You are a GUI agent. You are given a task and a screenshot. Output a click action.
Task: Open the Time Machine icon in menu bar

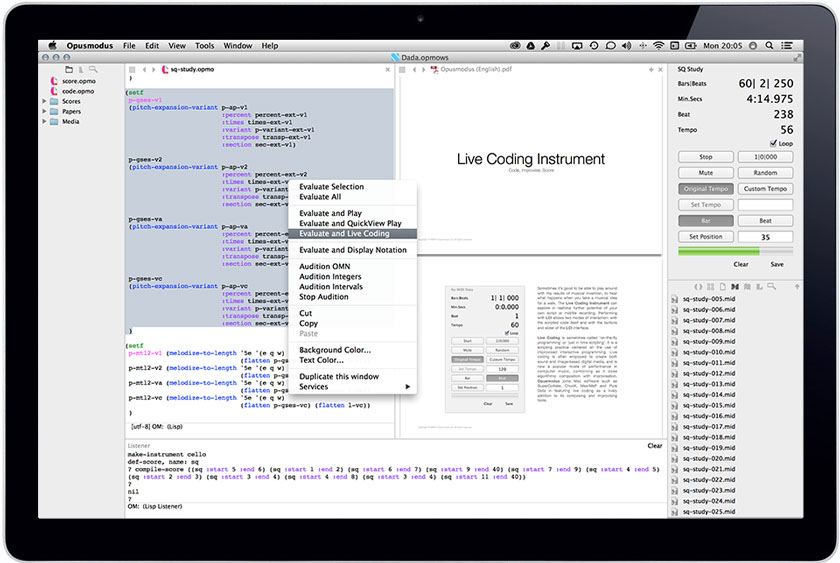point(594,46)
